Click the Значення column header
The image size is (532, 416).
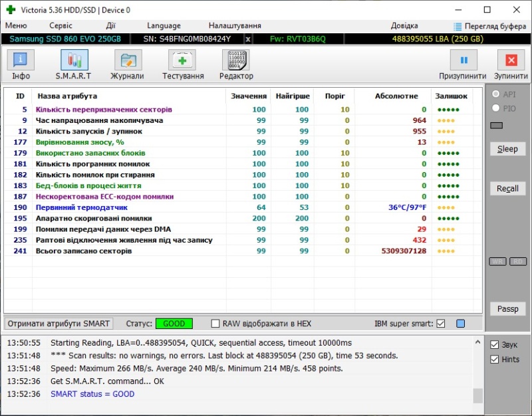pyautogui.click(x=248, y=96)
